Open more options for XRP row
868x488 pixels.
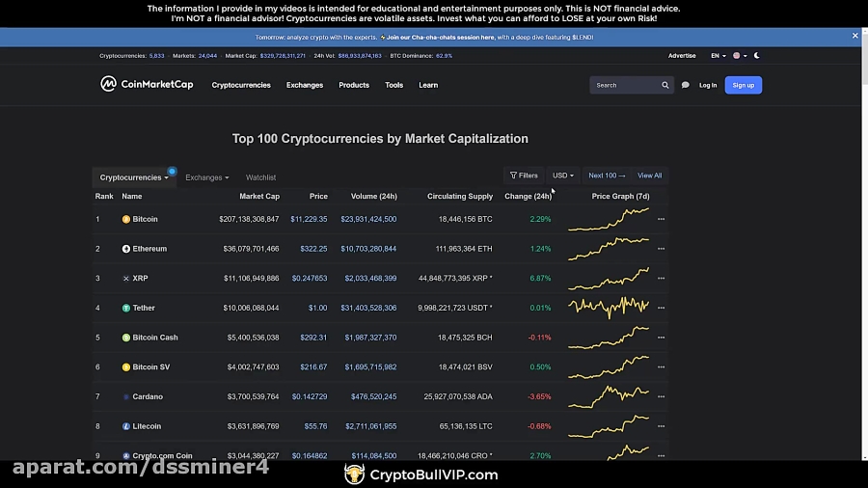(661, 279)
